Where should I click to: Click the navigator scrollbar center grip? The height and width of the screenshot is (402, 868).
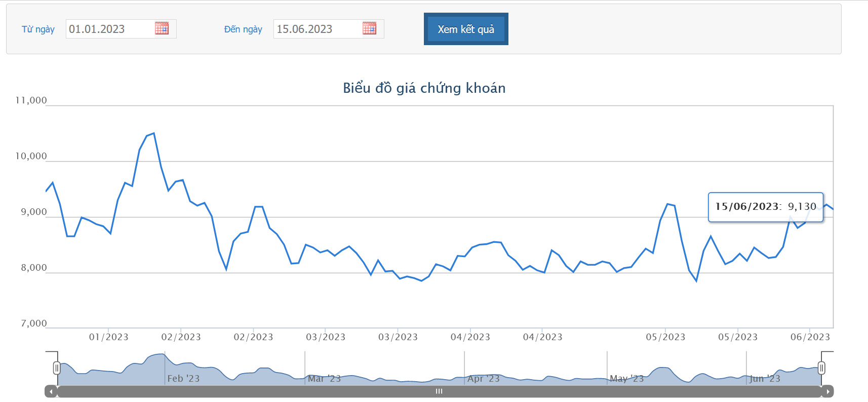(439, 391)
